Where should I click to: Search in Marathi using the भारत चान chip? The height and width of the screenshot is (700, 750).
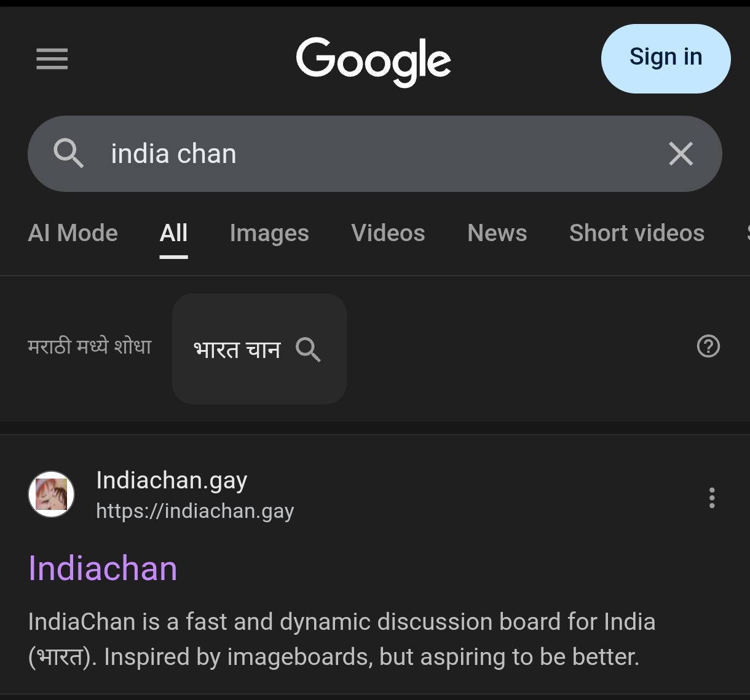[x=259, y=349]
